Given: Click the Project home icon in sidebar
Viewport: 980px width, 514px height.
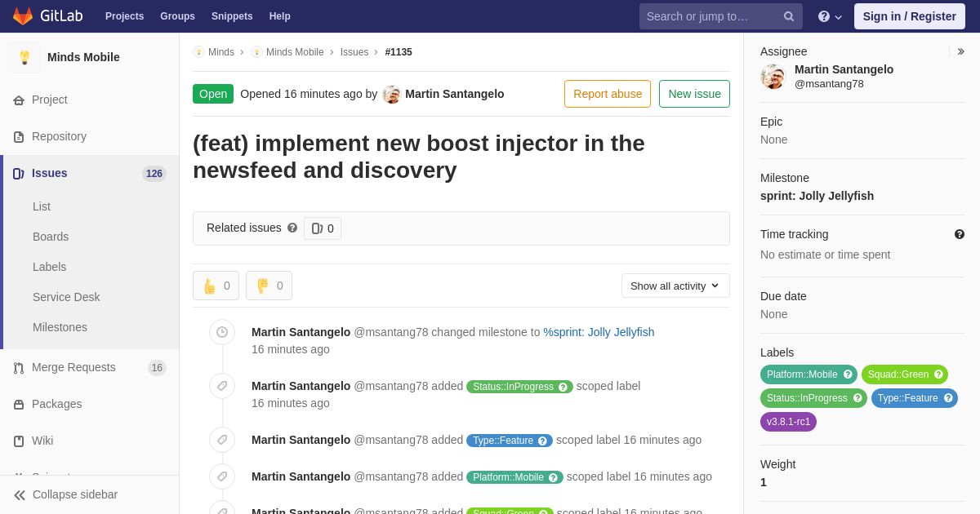Looking at the screenshot, I should (x=19, y=100).
